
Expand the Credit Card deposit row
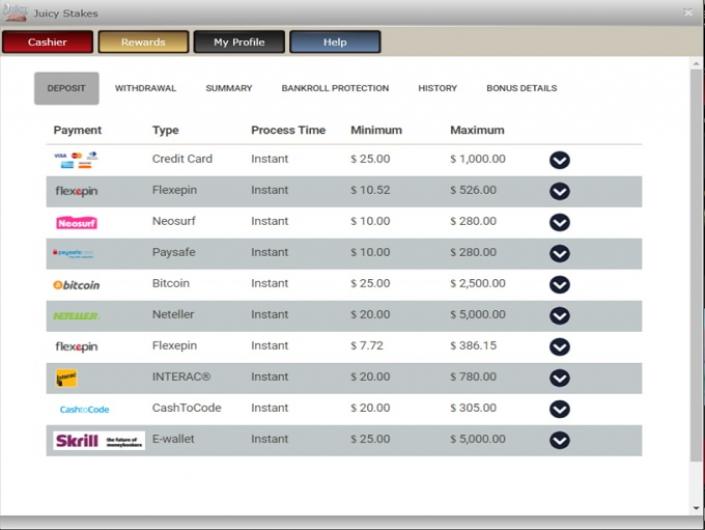pyautogui.click(x=560, y=160)
